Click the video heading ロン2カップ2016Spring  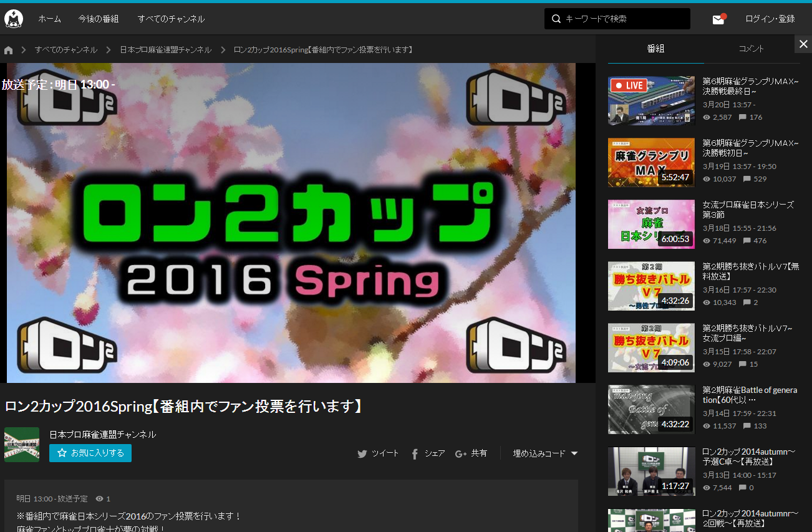(x=184, y=407)
